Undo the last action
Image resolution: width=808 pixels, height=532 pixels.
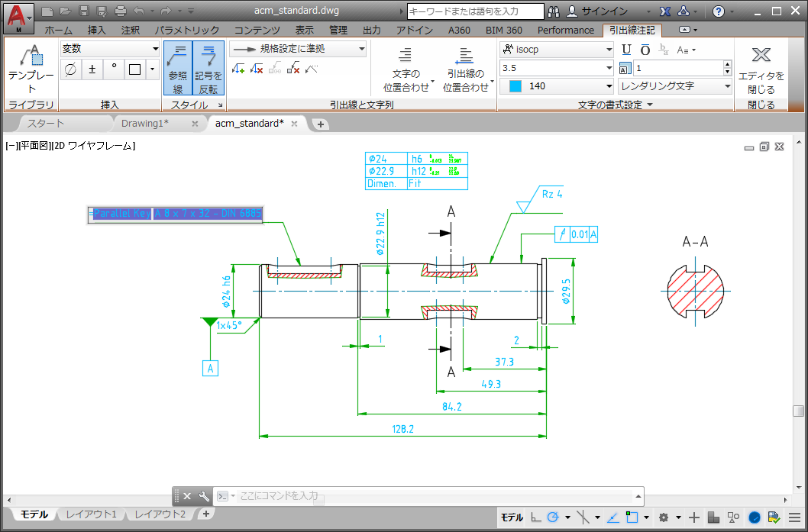click(139, 11)
